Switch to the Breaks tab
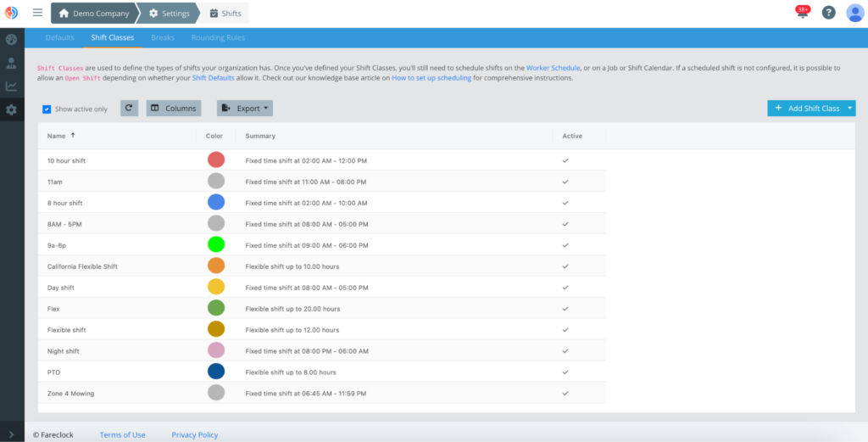Image resolution: width=868 pixels, height=442 pixels. (163, 37)
